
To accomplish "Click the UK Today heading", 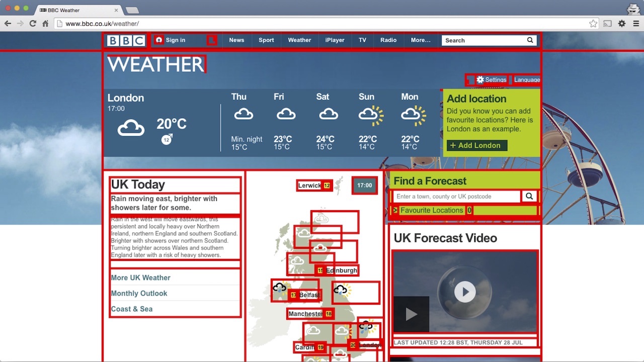I will pos(138,185).
